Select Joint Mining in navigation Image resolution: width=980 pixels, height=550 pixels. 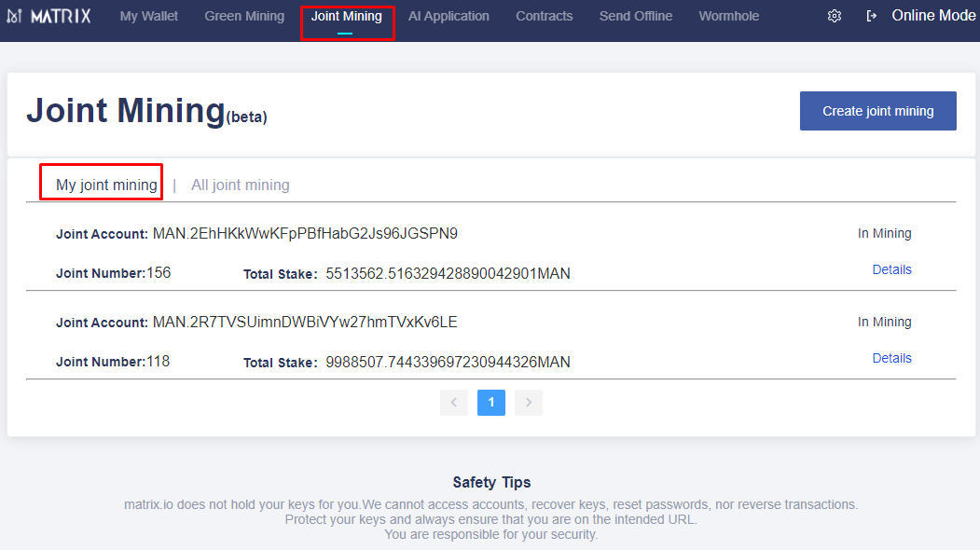click(x=347, y=16)
